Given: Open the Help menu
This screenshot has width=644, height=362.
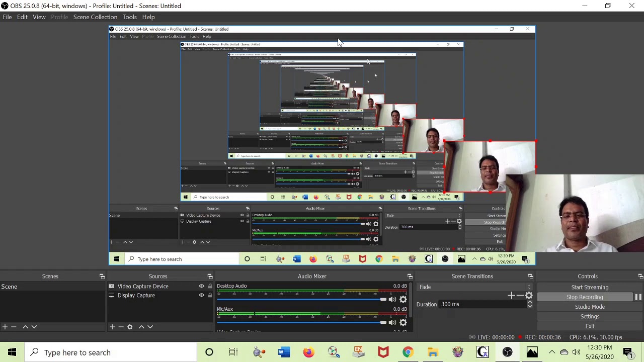Looking at the screenshot, I should [148, 17].
